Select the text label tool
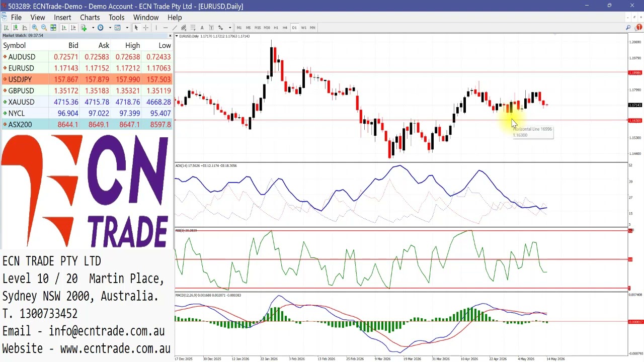The width and height of the screenshot is (644, 362). [x=211, y=28]
